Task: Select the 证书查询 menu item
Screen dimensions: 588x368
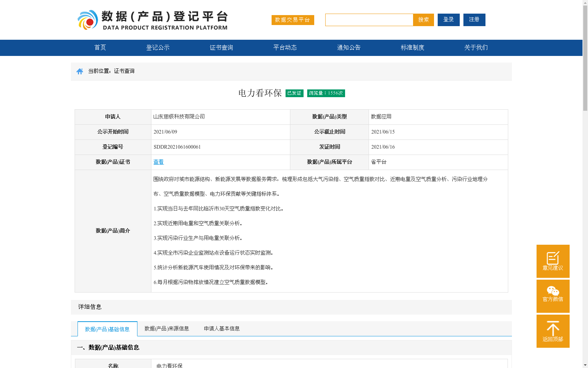Action: pos(221,47)
